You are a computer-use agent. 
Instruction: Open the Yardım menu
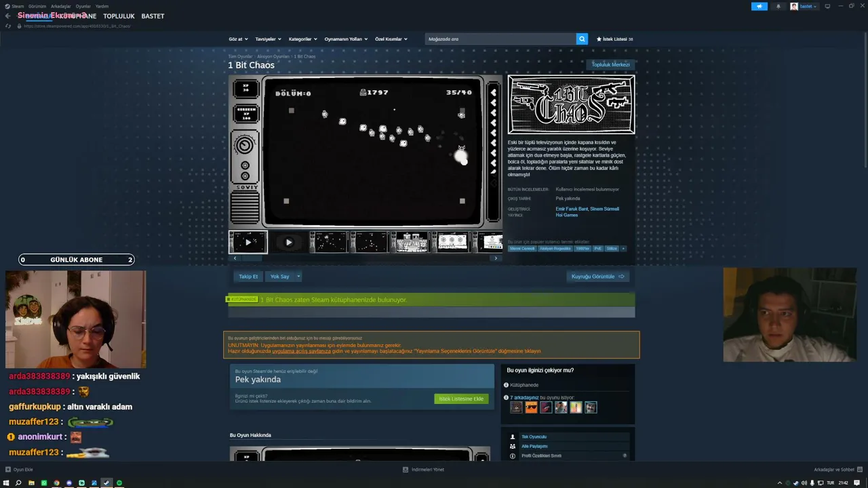[102, 6]
